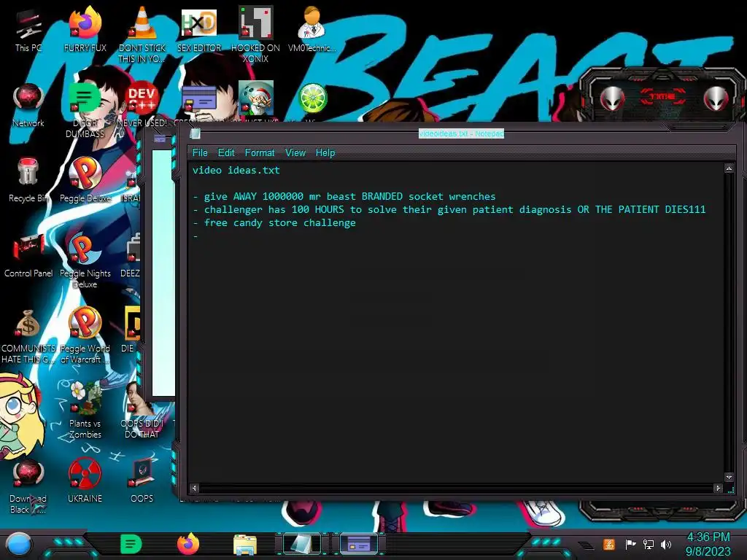747x560 pixels.
Task: Select the Santa elf game icon
Action: point(255,99)
